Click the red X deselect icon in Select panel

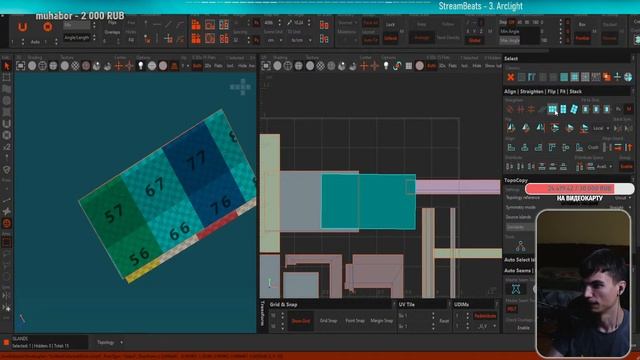pyautogui.click(x=510, y=76)
